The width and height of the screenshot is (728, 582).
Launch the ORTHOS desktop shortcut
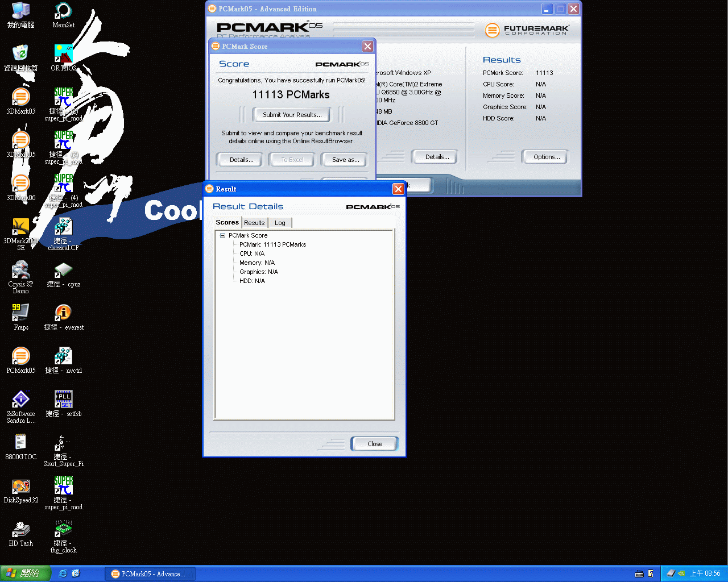(x=63, y=58)
